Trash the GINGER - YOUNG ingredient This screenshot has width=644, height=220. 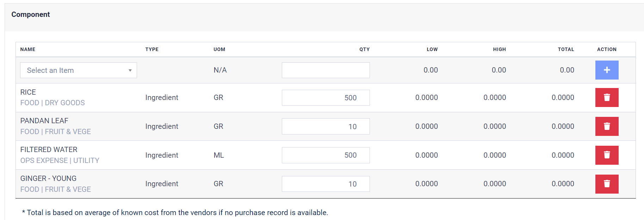(x=607, y=184)
